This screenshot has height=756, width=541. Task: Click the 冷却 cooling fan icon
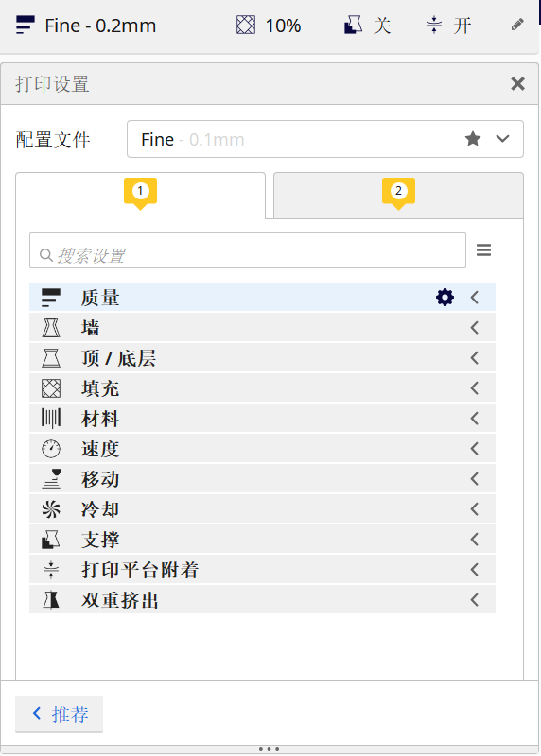51,509
